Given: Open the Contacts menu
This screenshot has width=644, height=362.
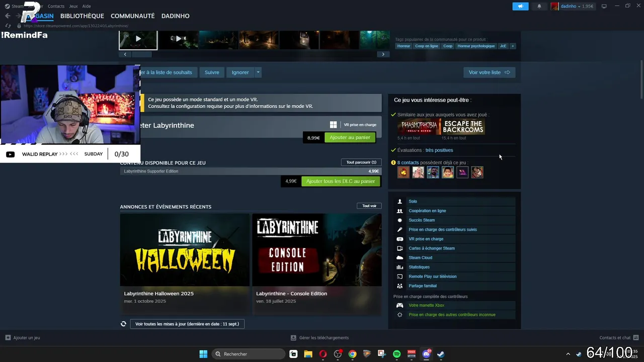Looking at the screenshot, I should [x=56, y=6].
